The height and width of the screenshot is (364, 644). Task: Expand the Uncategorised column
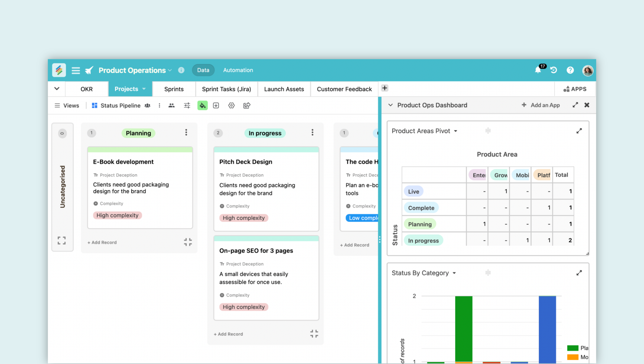tap(62, 240)
